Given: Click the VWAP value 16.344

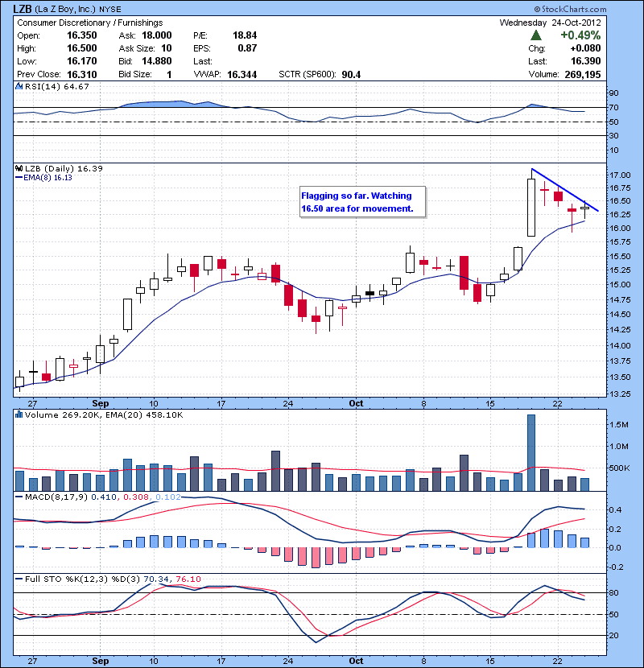Looking at the screenshot, I should point(242,75).
